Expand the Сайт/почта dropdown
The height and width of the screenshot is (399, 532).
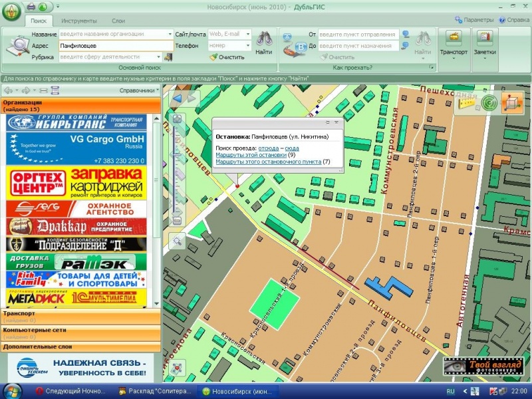coord(248,34)
